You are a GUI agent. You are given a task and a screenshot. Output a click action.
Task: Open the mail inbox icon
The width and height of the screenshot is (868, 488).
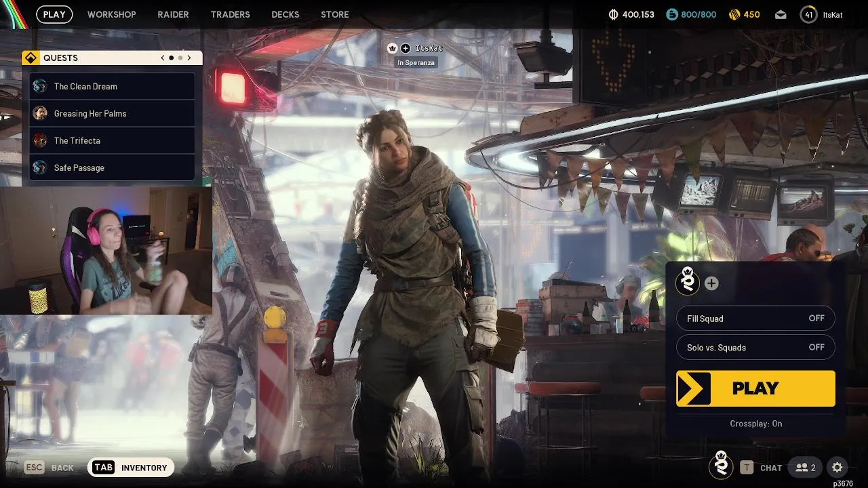(x=781, y=14)
